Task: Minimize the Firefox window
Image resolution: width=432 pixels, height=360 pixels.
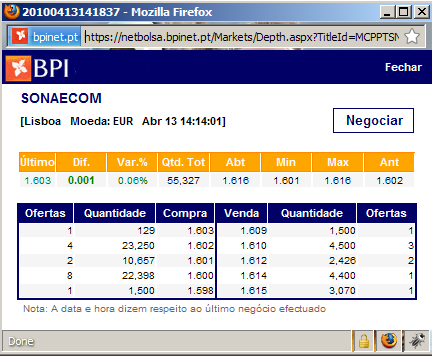Action: [x=387, y=12]
